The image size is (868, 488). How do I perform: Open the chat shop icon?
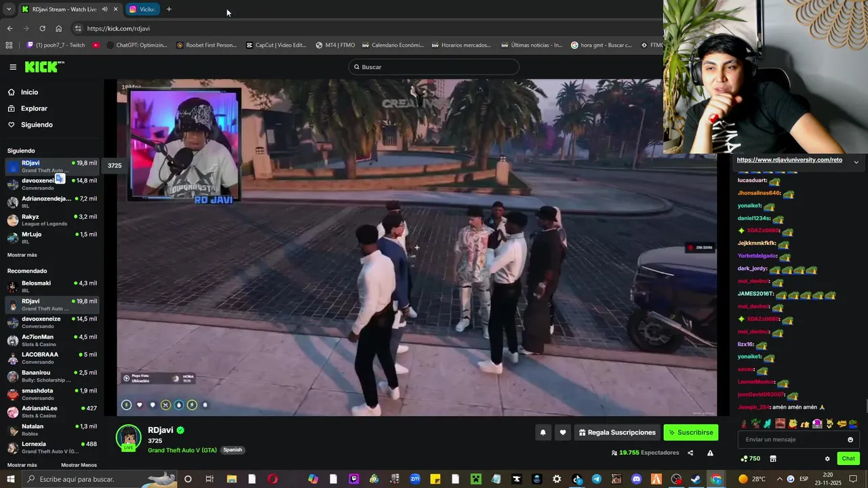click(772, 459)
